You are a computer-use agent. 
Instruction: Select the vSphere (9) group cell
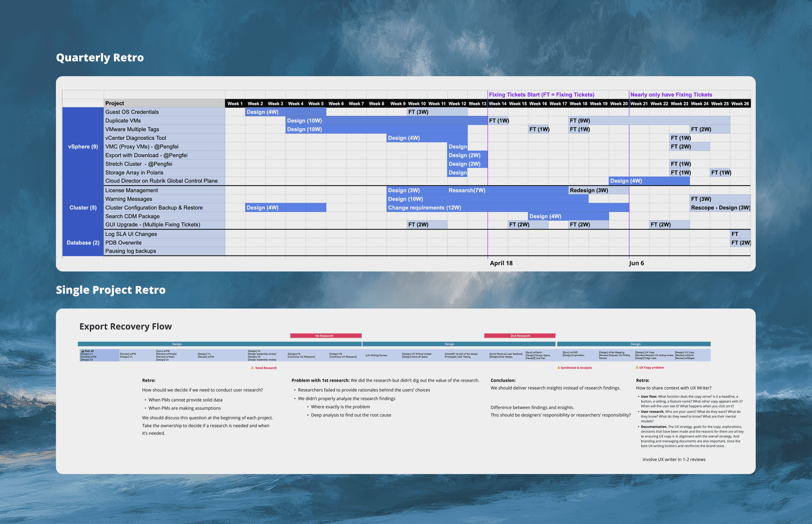point(83,146)
